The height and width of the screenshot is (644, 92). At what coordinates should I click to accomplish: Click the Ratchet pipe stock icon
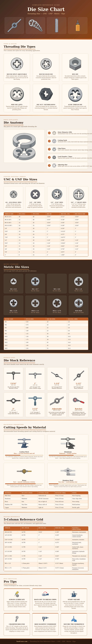79,401
